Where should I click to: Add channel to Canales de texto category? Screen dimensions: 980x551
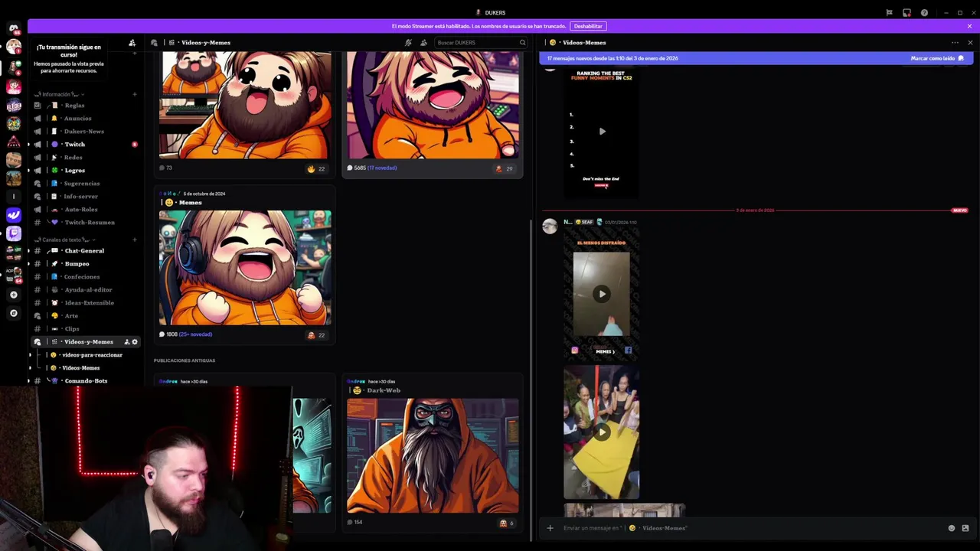[x=135, y=240]
